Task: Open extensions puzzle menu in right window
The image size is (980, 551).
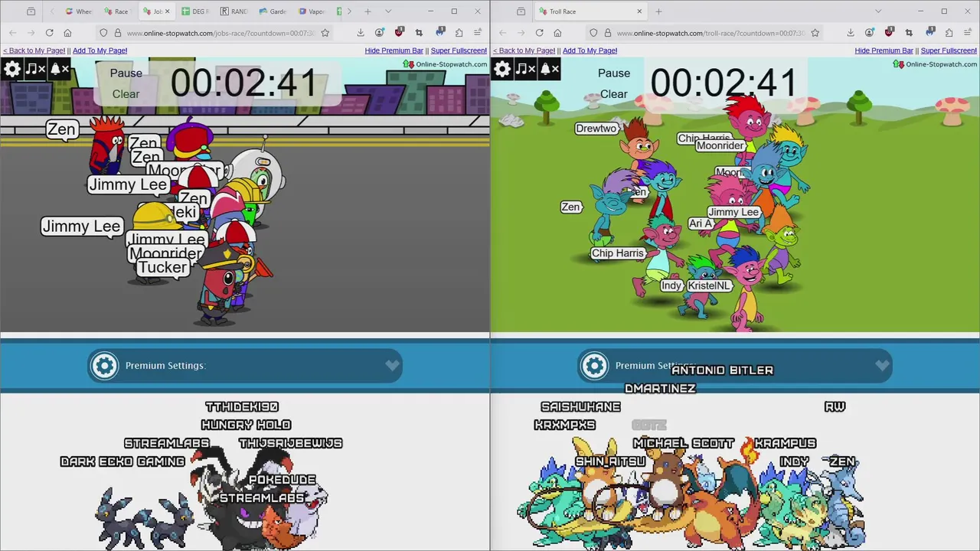Action: click(949, 33)
